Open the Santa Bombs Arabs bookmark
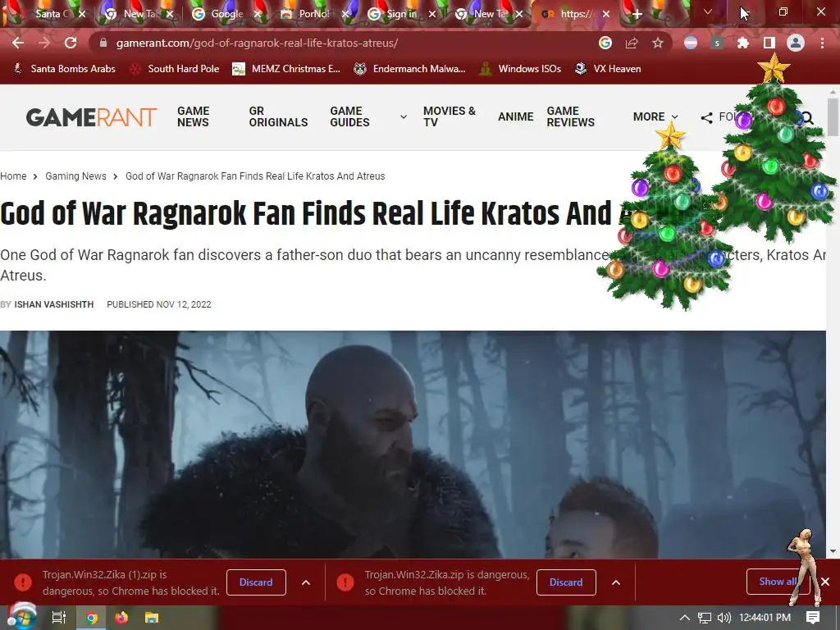840x630 pixels. pos(64,69)
